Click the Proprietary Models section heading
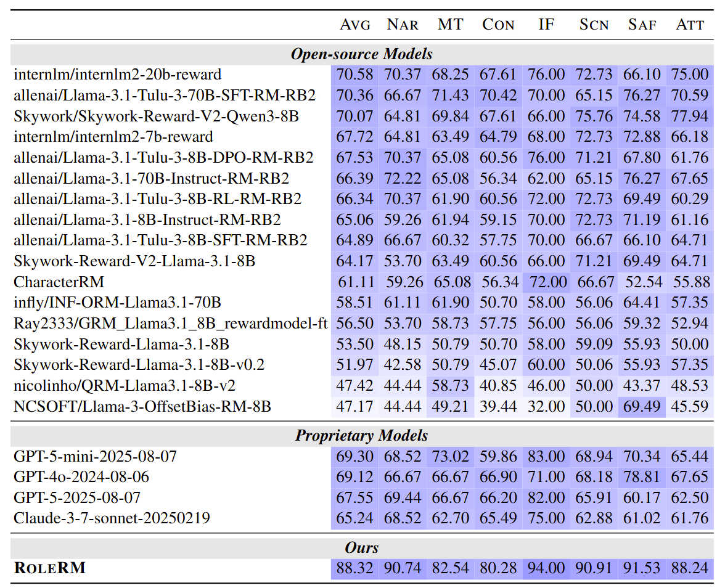The image size is (725, 588). tap(361, 435)
